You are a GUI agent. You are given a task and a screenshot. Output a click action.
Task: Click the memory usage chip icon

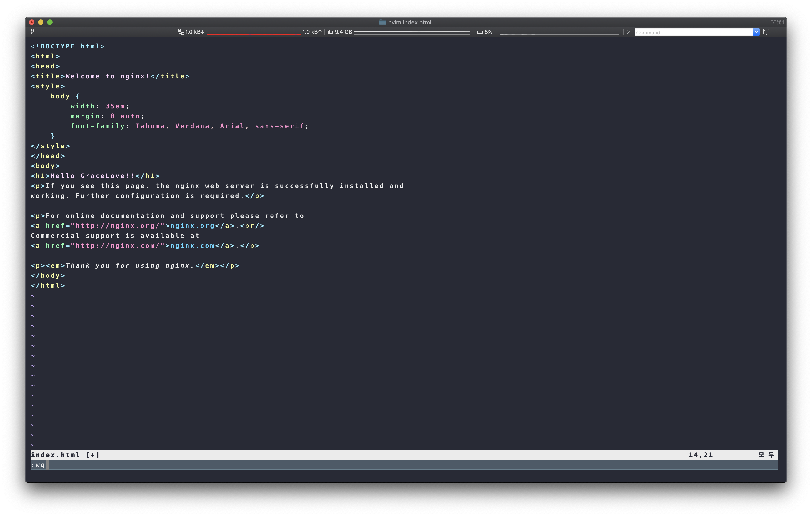click(331, 32)
